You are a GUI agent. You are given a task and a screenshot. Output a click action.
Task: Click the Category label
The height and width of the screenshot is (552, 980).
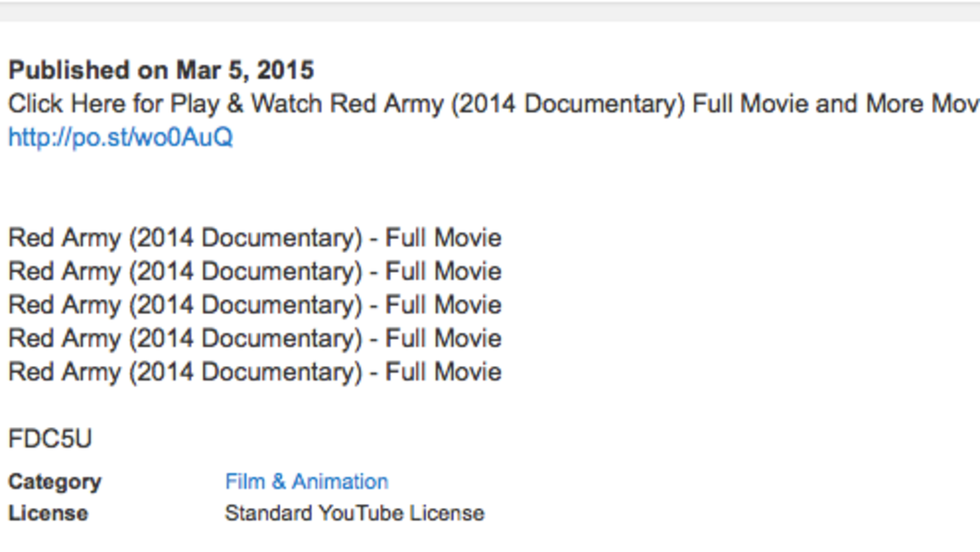pyautogui.click(x=54, y=482)
